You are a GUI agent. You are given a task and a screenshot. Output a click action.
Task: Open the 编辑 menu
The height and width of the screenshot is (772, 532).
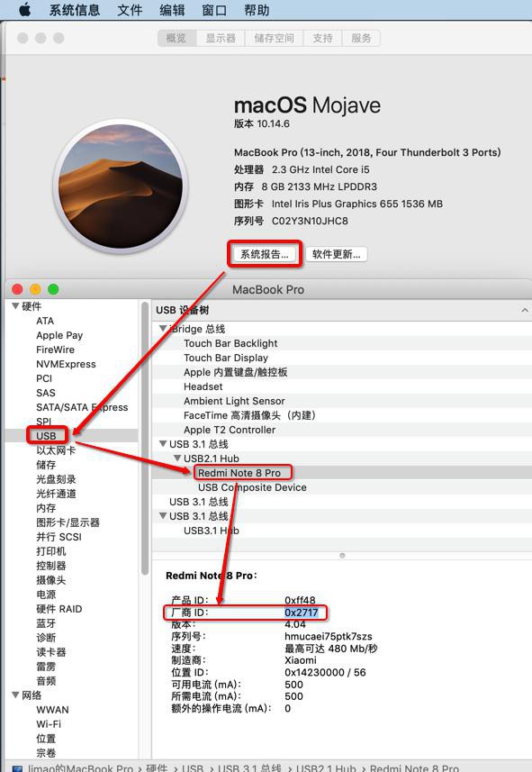pos(172,10)
